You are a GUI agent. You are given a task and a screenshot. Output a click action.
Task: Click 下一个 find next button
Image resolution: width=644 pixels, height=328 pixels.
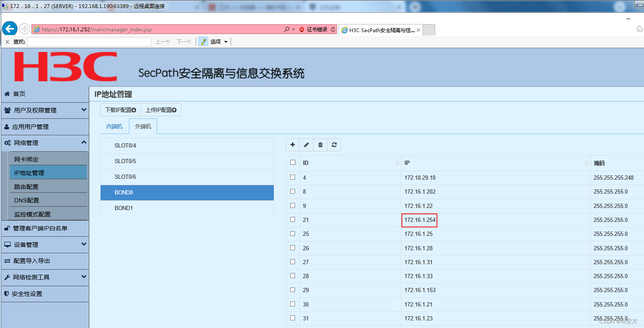(x=184, y=41)
